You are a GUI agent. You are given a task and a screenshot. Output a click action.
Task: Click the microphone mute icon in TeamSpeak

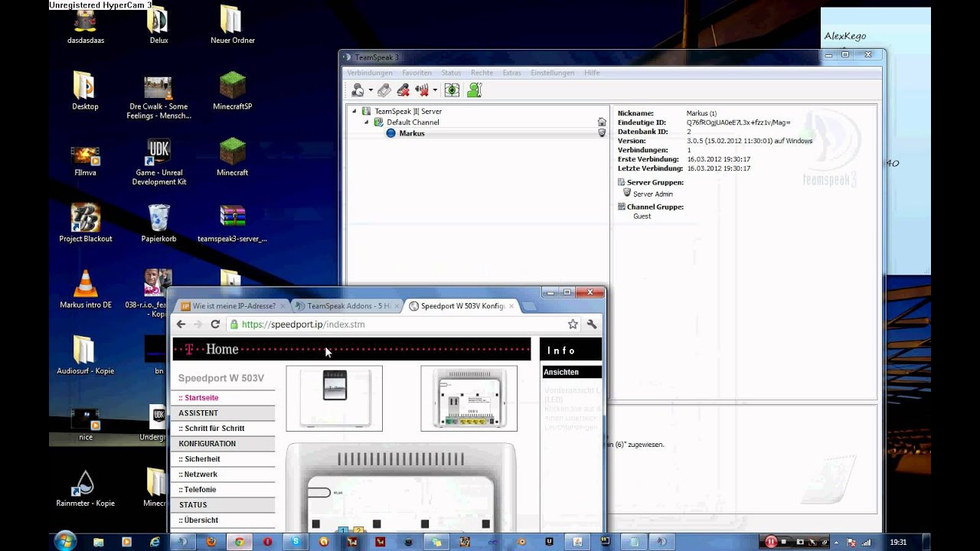click(403, 90)
